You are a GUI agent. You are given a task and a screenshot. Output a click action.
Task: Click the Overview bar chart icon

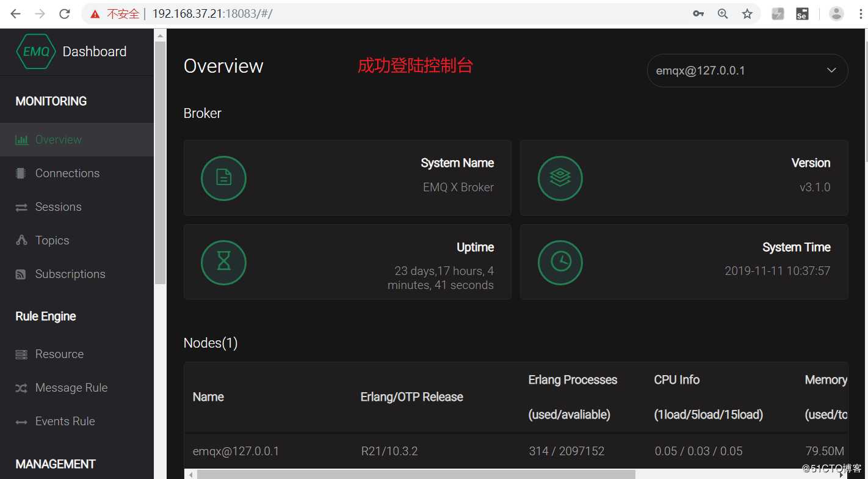point(21,140)
